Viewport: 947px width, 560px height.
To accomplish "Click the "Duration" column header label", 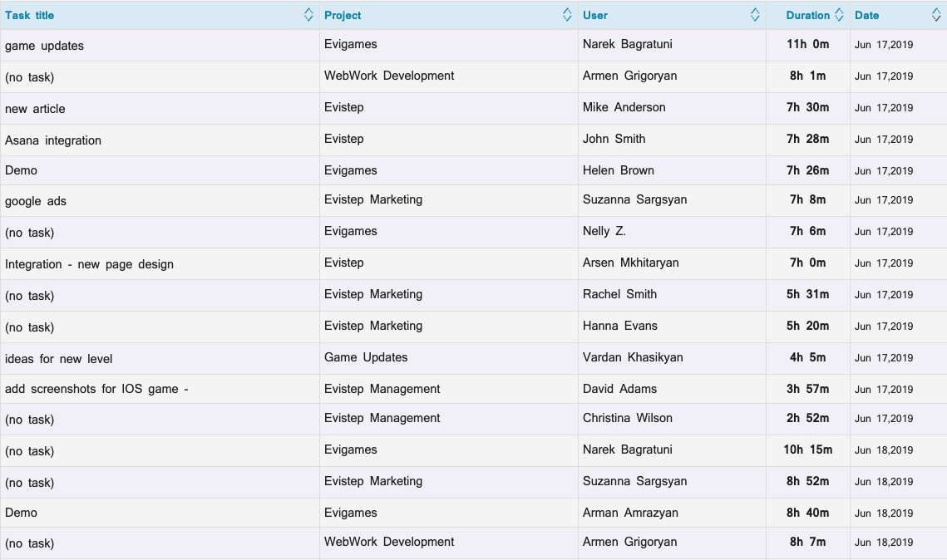I will pos(807,16).
